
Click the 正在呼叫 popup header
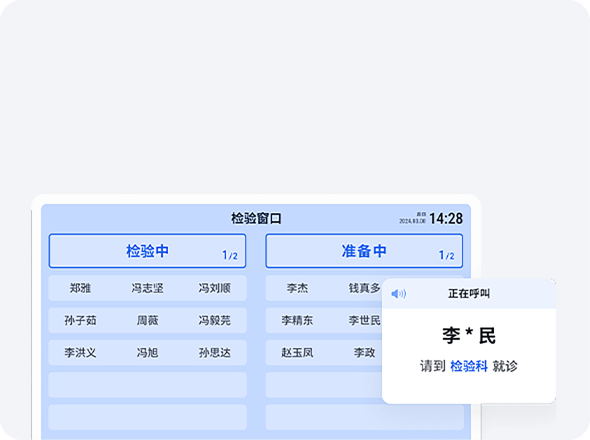pos(469,294)
